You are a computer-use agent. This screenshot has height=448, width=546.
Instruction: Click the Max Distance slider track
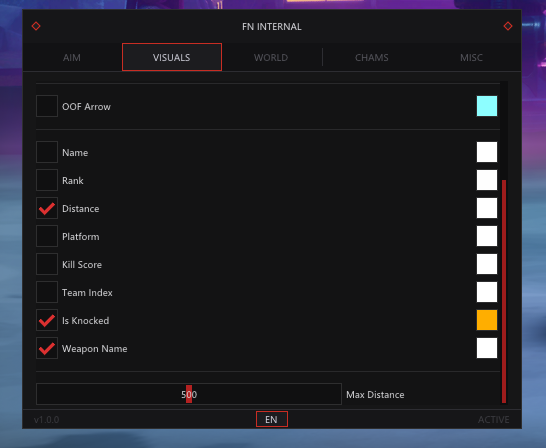pos(189,394)
